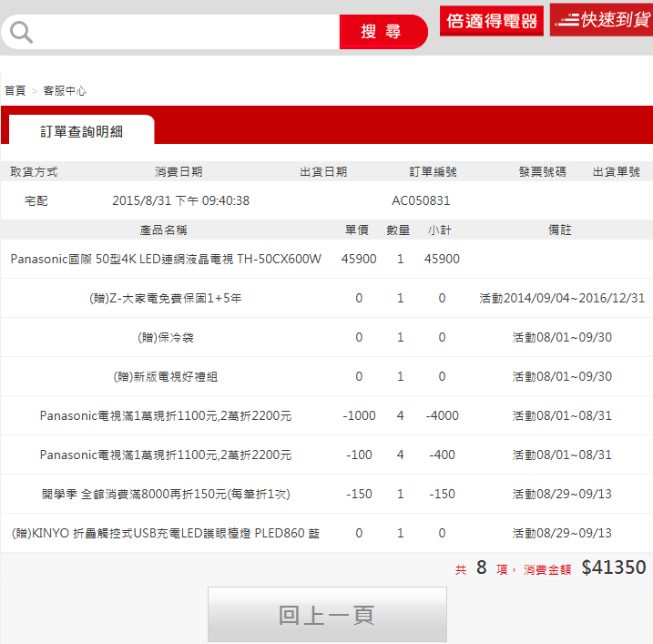Click the red 搜尋 search button

[x=383, y=32]
